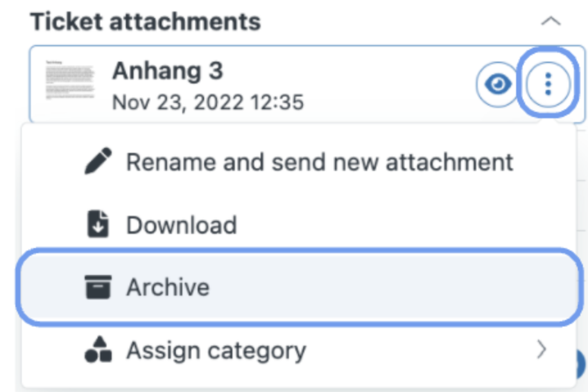Click the Ticket attachments heading

click(146, 21)
